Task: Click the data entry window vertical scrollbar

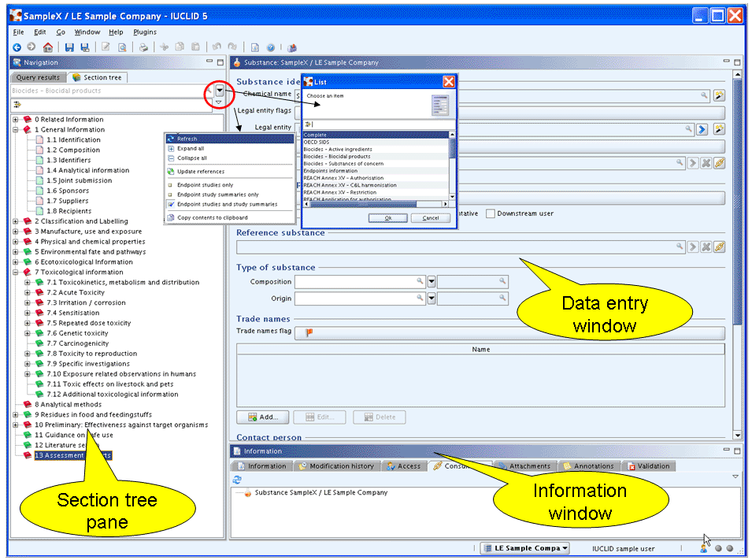Action: (738, 254)
